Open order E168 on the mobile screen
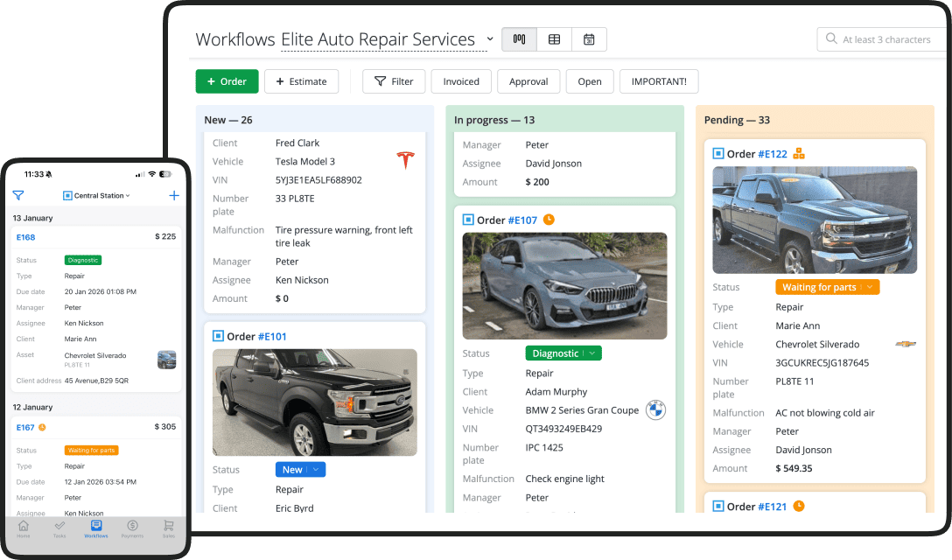The image size is (952, 560). coord(24,236)
